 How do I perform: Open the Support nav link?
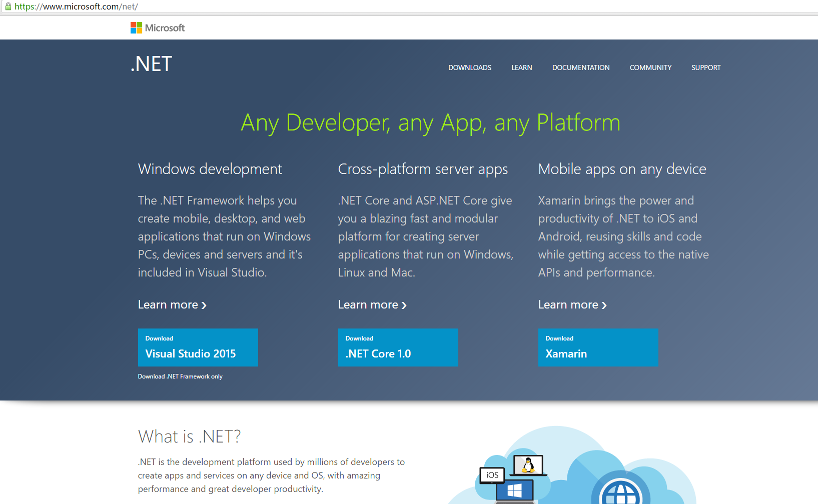coord(706,67)
